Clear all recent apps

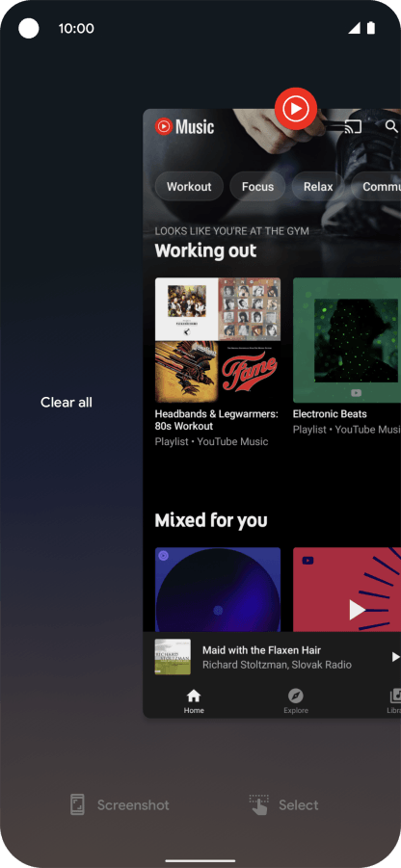tap(67, 403)
